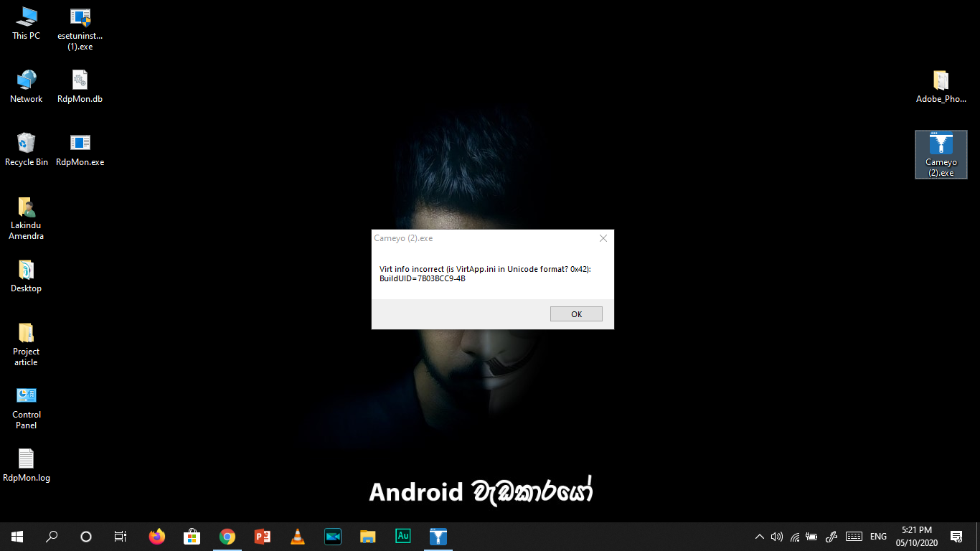980x551 pixels.
Task: Show hidden system tray icons
Action: [760, 537]
